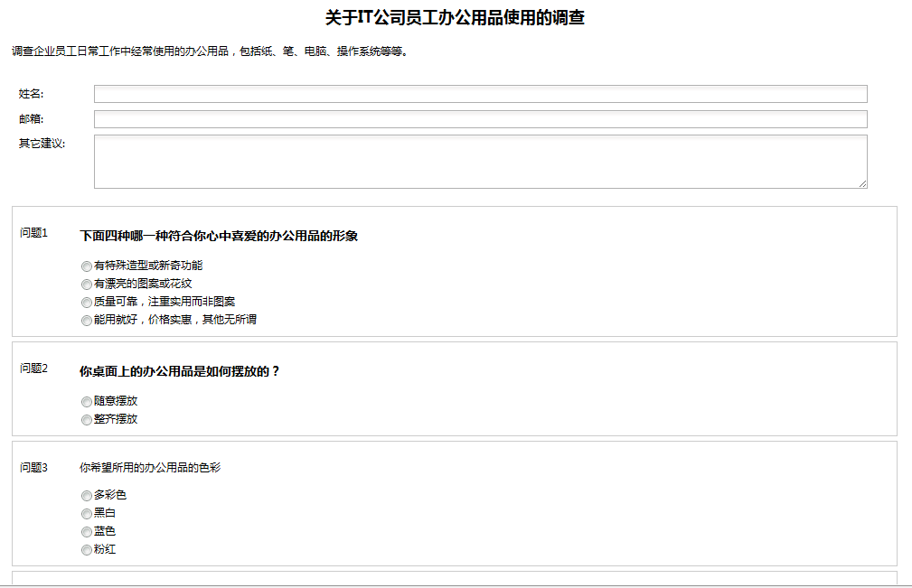
Task: Select "能用就好，价格实惠，其他无所谓" option
Action: 87,321
